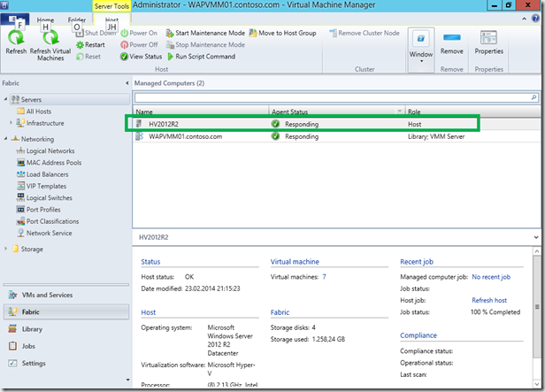Select All Hosts in the tree
545x392 pixels.
34,111
